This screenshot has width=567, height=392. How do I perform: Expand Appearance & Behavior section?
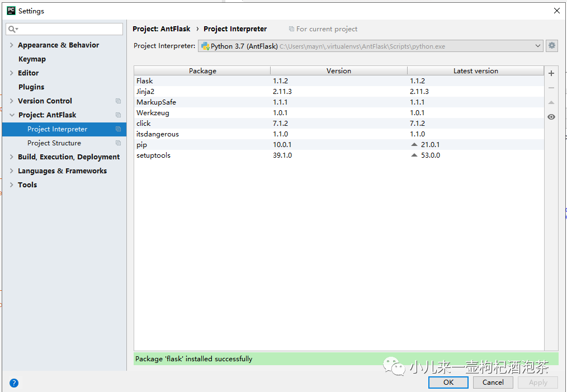coord(12,45)
